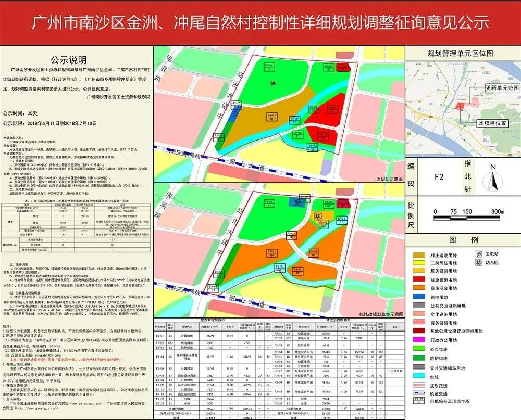Click the 指北针 label cell

click(467, 176)
